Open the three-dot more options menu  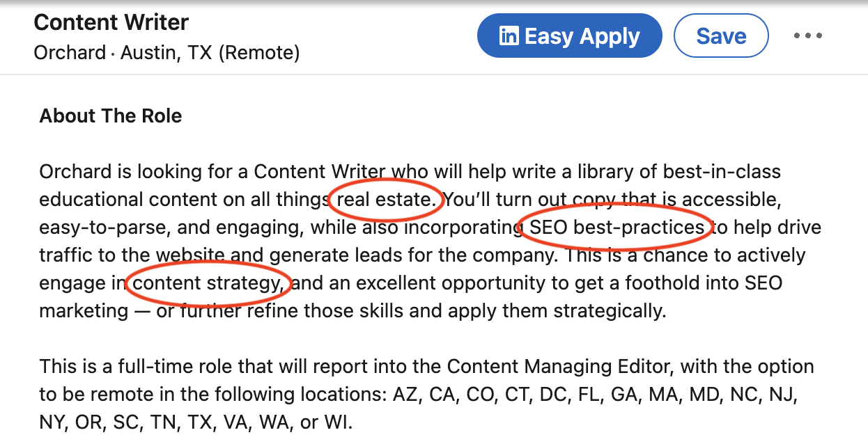[808, 36]
